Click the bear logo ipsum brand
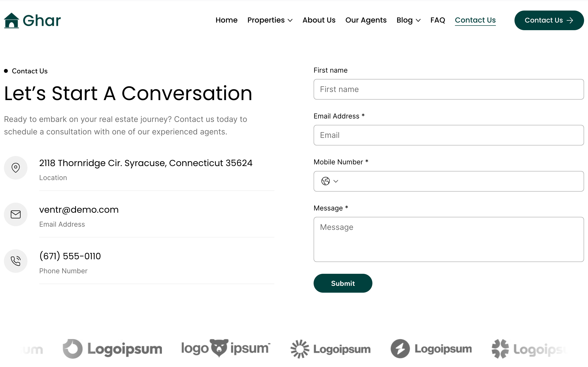 pos(226,349)
